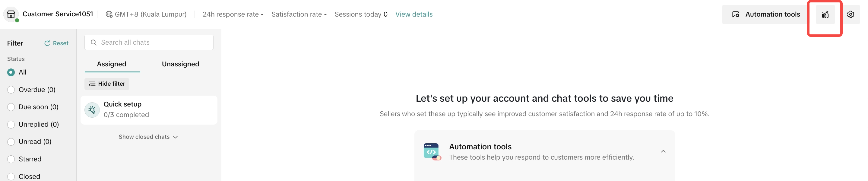The width and height of the screenshot is (868, 181).
Task: Click the search magnifier icon
Action: 94,43
